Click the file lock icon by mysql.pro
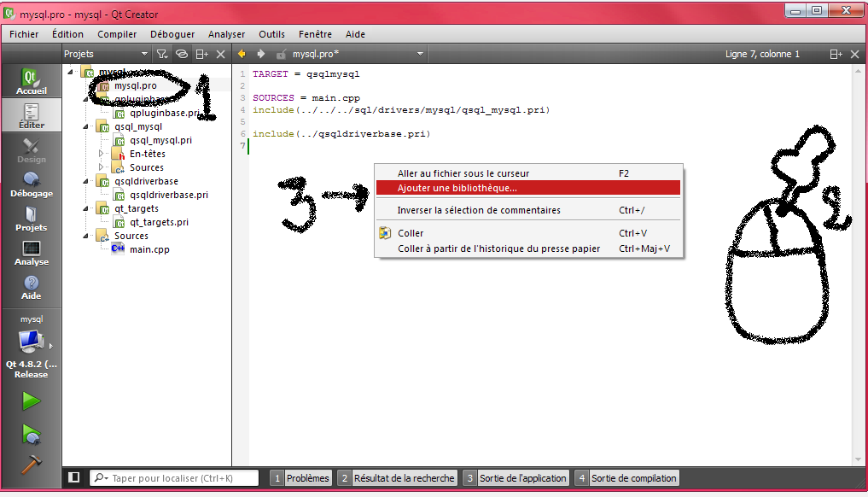The width and height of the screenshot is (868, 497). [x=281, y=54]
